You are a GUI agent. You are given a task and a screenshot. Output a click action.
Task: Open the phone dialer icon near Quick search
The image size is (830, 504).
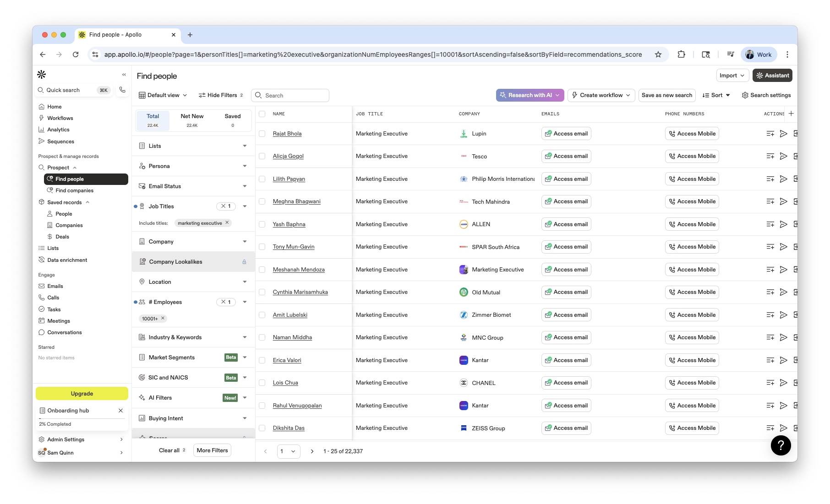point(122,90)
